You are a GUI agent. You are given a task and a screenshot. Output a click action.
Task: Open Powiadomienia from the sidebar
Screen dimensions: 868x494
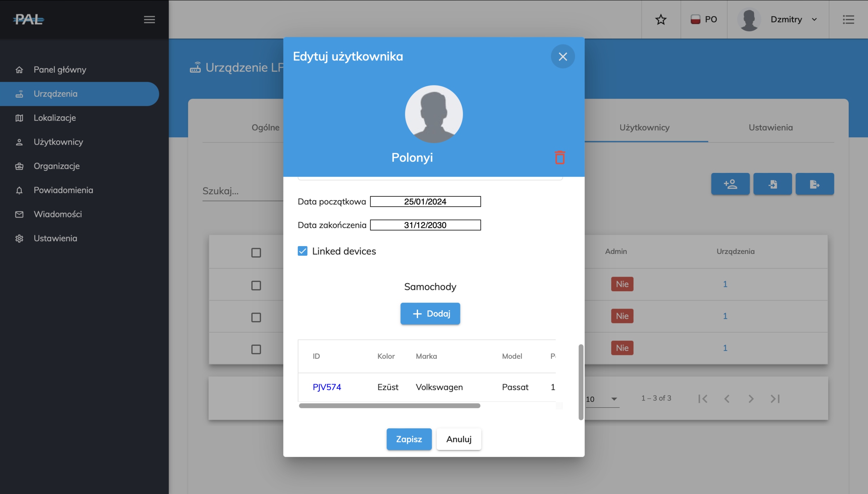(63, 190)
